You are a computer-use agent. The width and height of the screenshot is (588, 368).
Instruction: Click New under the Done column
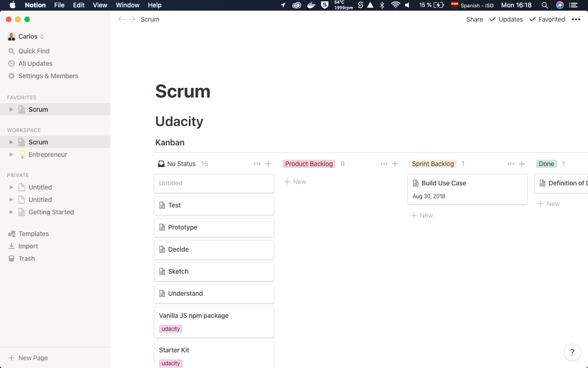(x=548, y=204)
